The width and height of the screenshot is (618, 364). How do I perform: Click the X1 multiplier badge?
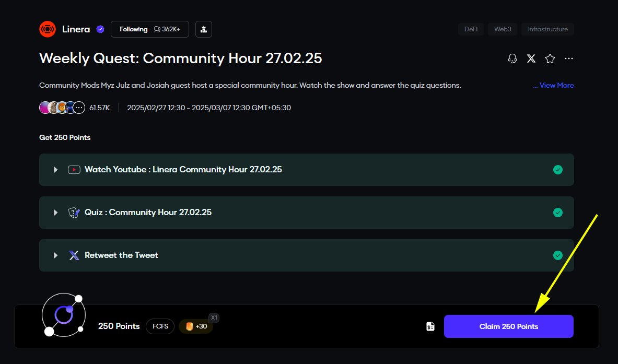[x=214, y=318]
